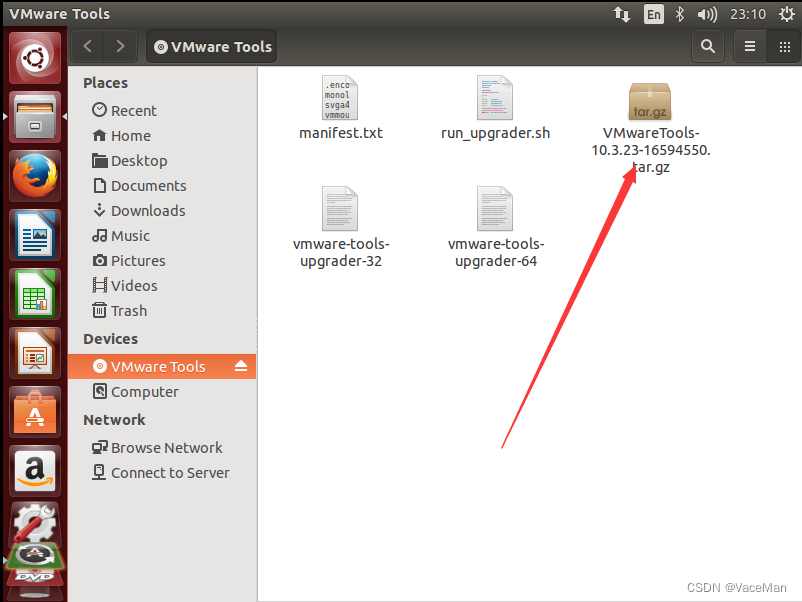Viewport: 802px width, 602px height.
Task: Click the volume icon in the top bar
Action: point(707,14)
